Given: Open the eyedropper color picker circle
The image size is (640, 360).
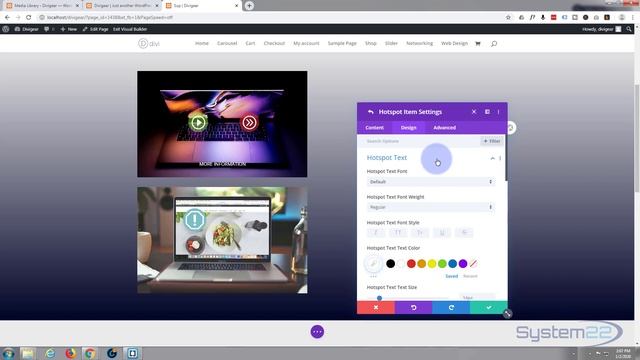Looking at the screenshot, I should tap(373, 264).
